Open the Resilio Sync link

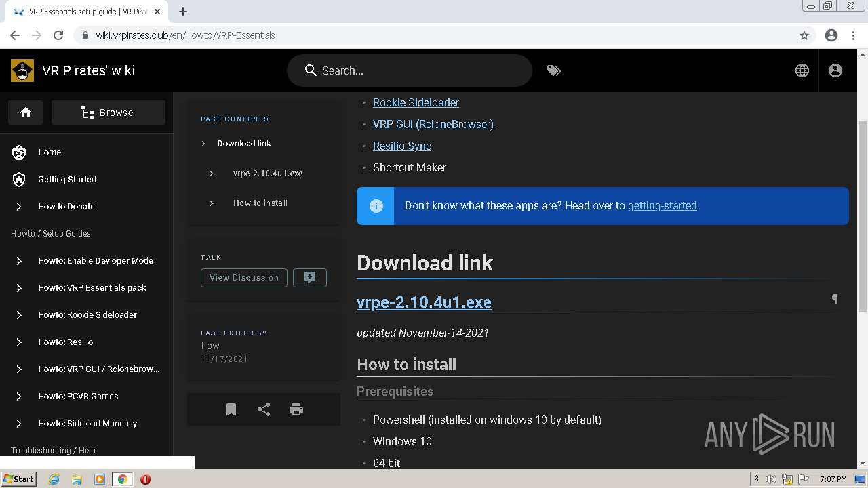(402, 146)
